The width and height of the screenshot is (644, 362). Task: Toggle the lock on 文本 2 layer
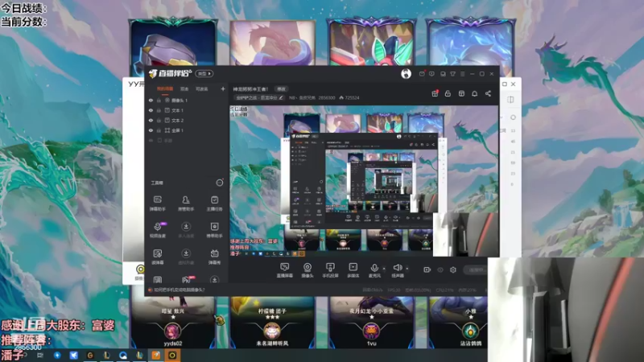(x=159, y=120)
